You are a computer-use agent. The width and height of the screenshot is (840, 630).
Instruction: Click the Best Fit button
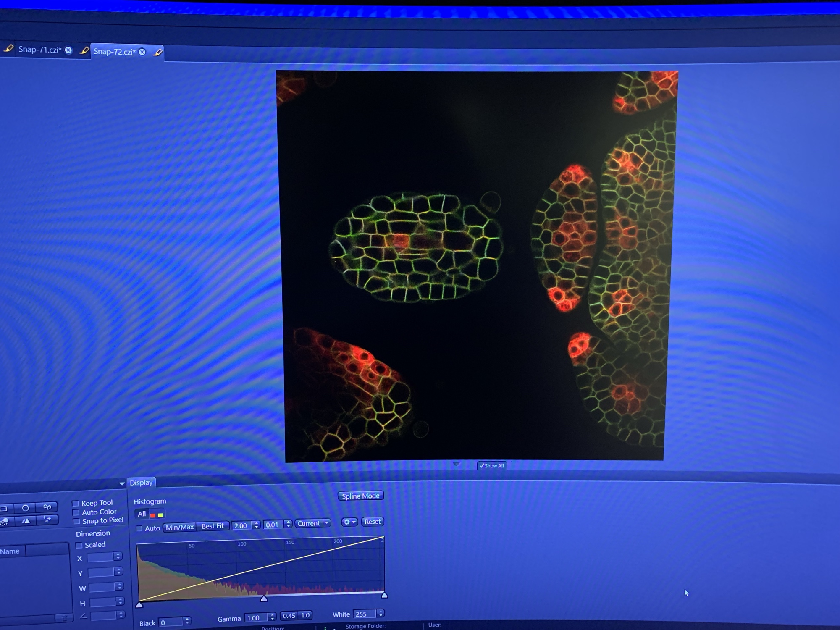coord(213,526)
